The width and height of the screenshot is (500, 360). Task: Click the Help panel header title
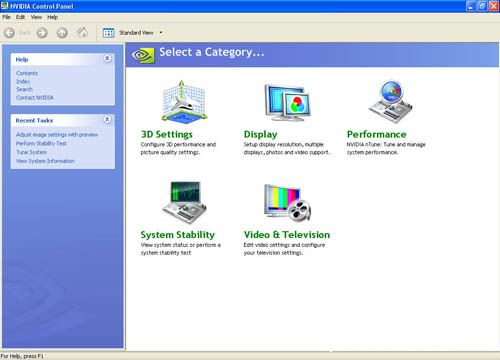click(x=22, y=59)
